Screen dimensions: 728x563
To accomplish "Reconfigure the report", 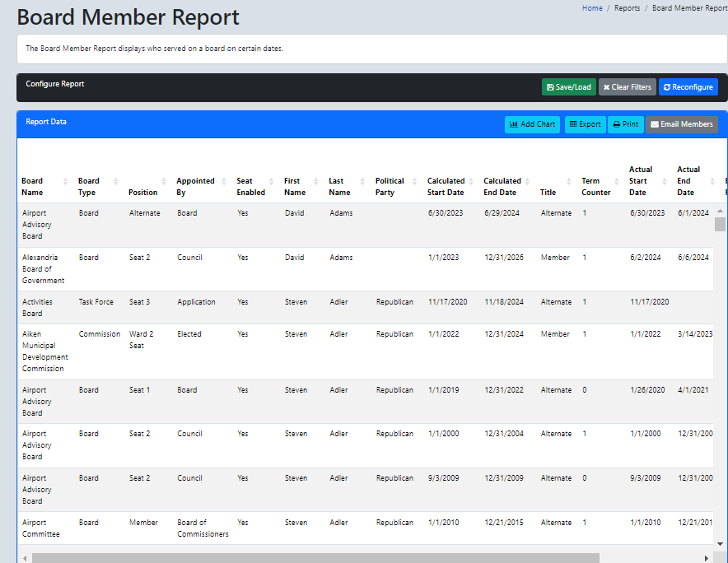I will (688, 86).
